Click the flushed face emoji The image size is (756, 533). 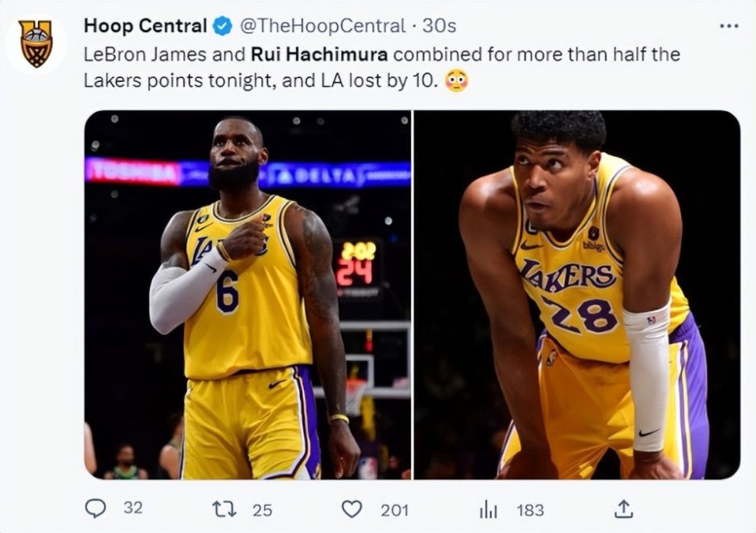[456, 81]
